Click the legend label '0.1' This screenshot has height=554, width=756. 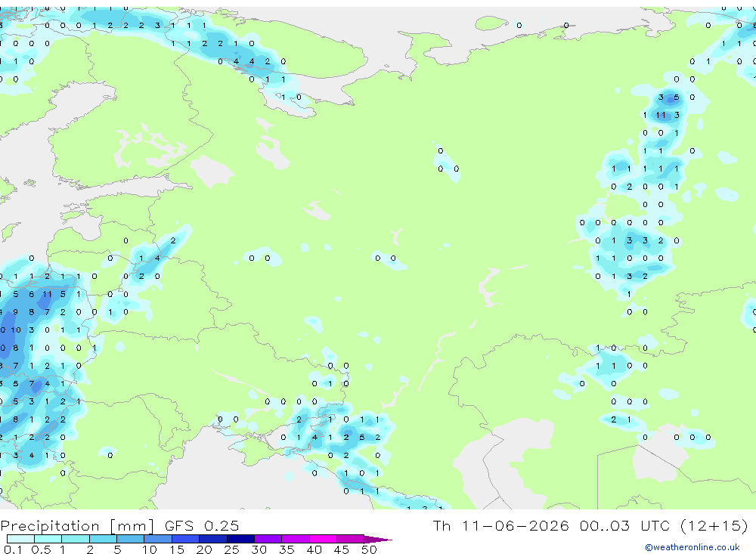click(13, 549)
